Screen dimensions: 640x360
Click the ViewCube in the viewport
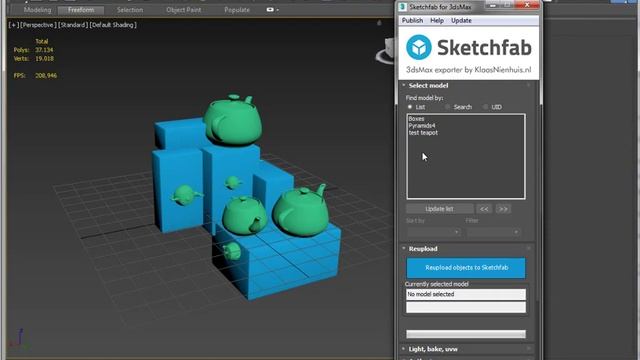click(386, 51)
